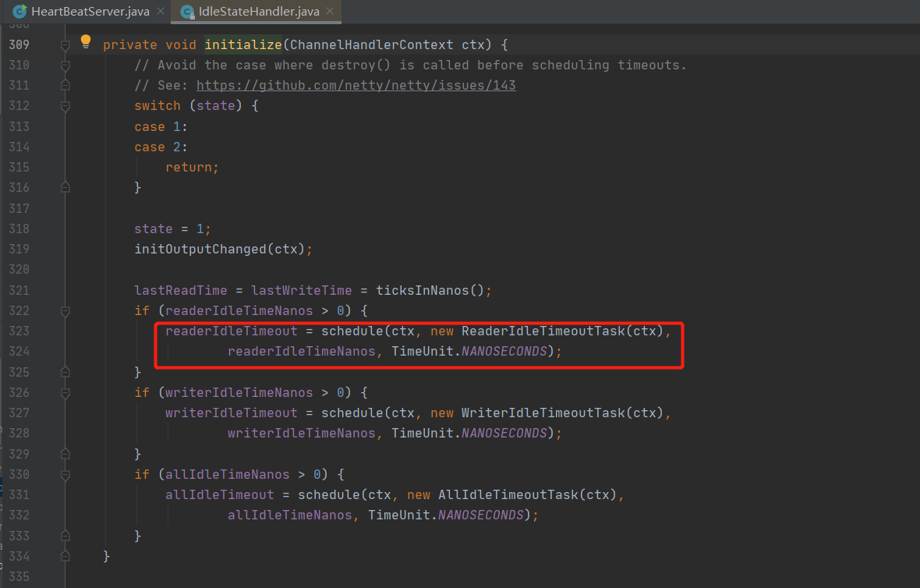Click 'state = 1;' on line 318

(x=172, y=228)
